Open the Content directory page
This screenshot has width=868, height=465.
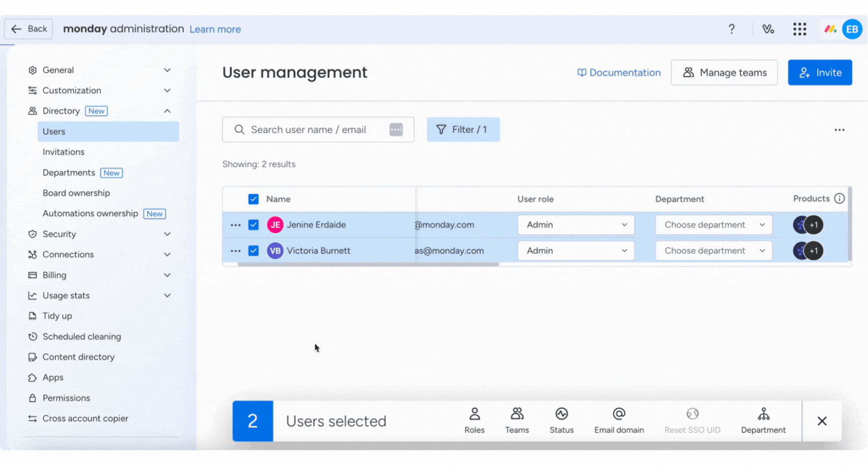tap(78, 357)
